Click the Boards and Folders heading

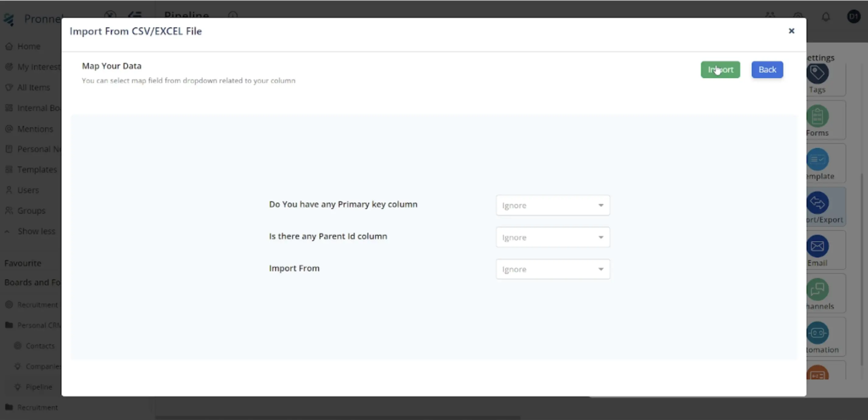(x=33, y=282)
